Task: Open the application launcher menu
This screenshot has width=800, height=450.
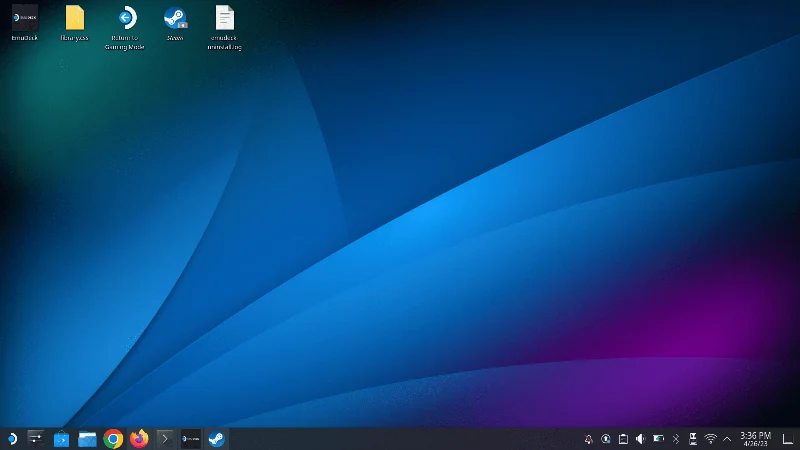Action: click(x=10, y=439)
